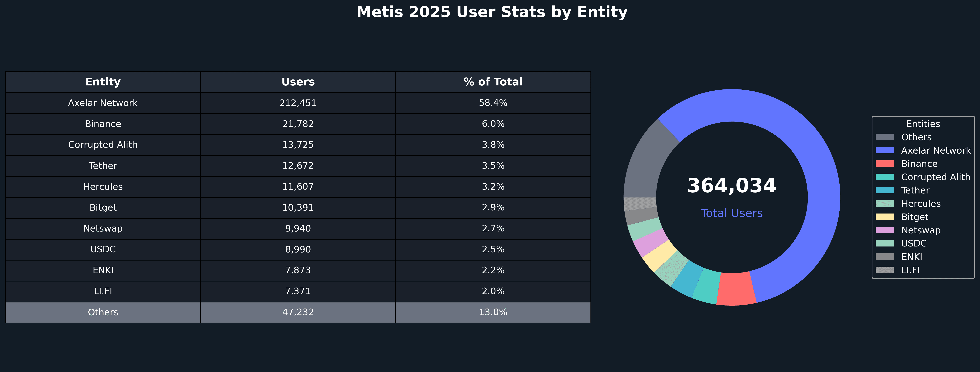This screenshot has width=980, height=372.
Task: Click the Others legend color swatch
Action: [x=884, y=137]
